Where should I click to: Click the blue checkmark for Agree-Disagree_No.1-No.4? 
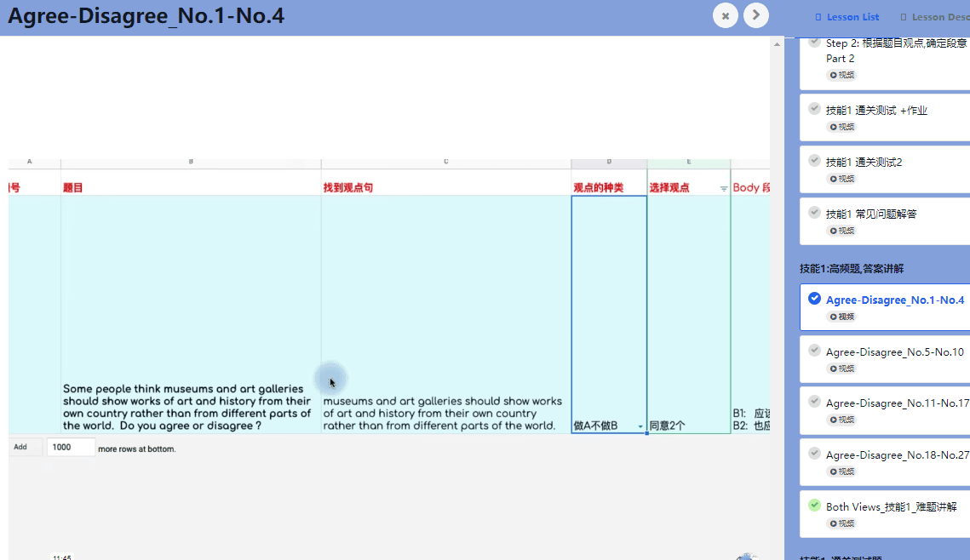point(815,299)
